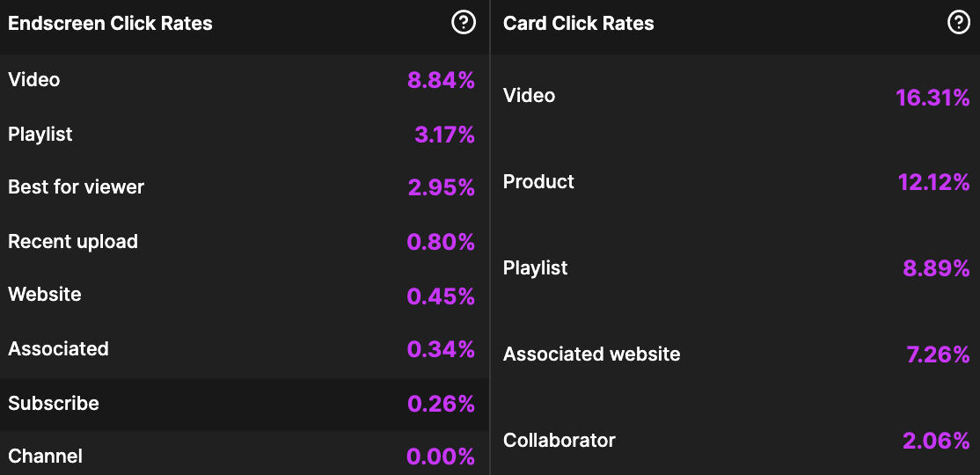
Task: Open help icon for Card Click Rates
Action: click(x=959, y=23)
